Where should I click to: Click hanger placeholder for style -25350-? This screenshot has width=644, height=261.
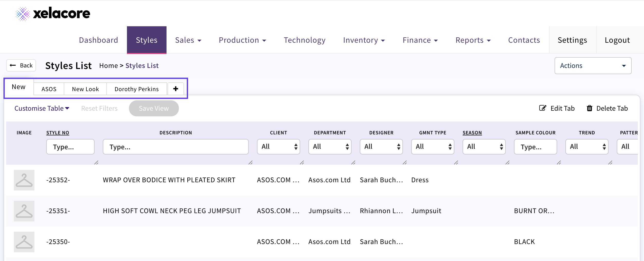click(x=24, y=242)
